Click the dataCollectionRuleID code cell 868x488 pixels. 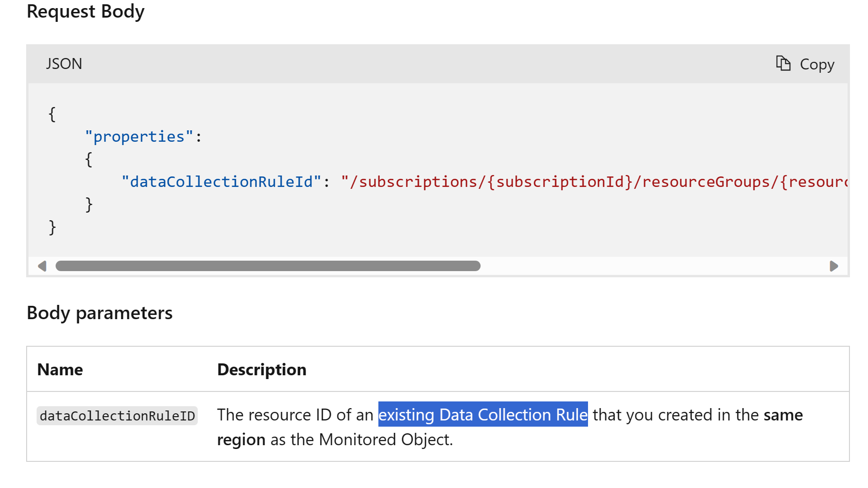pyautogui.click(x=117, y=416)
